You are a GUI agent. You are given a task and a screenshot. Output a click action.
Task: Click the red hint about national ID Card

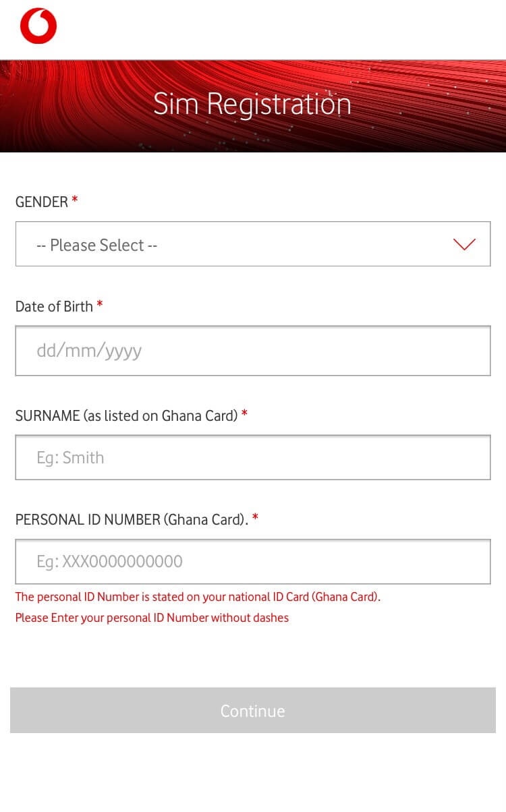pyautogui.click(x=198, y=597)
